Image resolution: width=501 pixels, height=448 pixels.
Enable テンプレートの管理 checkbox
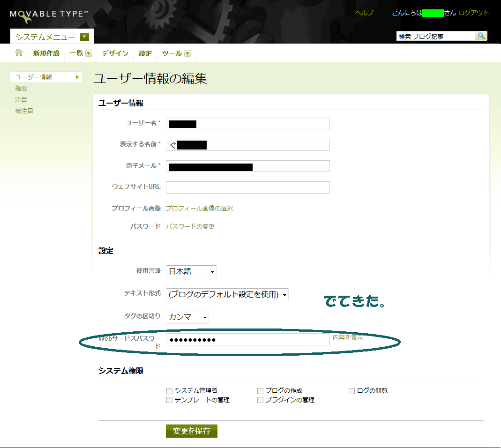coord(169,400)
